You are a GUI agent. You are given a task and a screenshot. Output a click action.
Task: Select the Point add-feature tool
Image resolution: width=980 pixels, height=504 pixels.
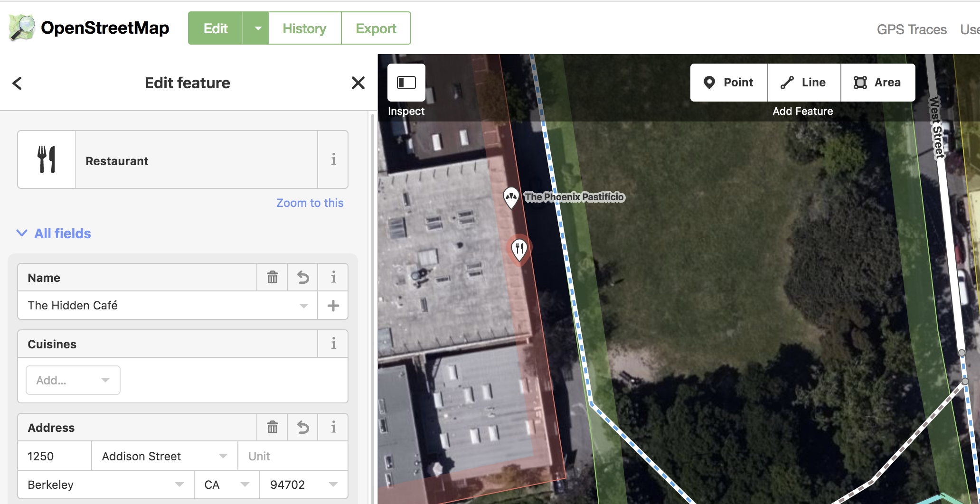pyautogui.click(x=729, y=83)
